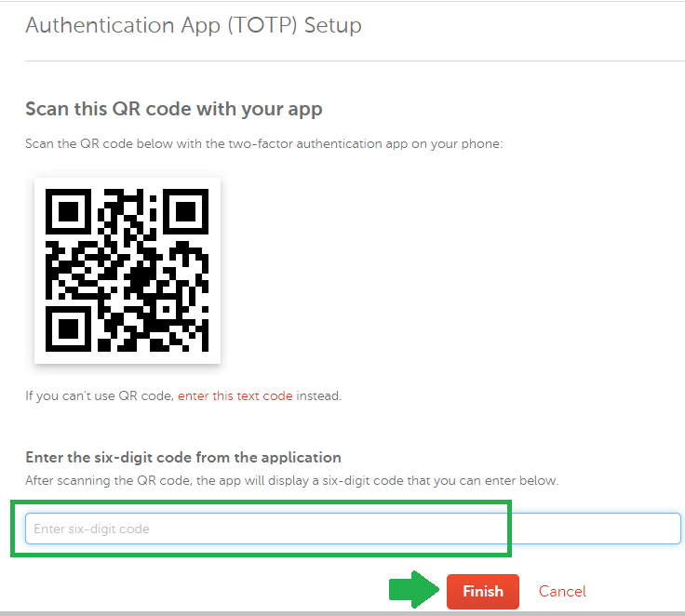The image size is (685, 616).
Task: Click the QR code's top-left finder square
Action: [69, 212]
